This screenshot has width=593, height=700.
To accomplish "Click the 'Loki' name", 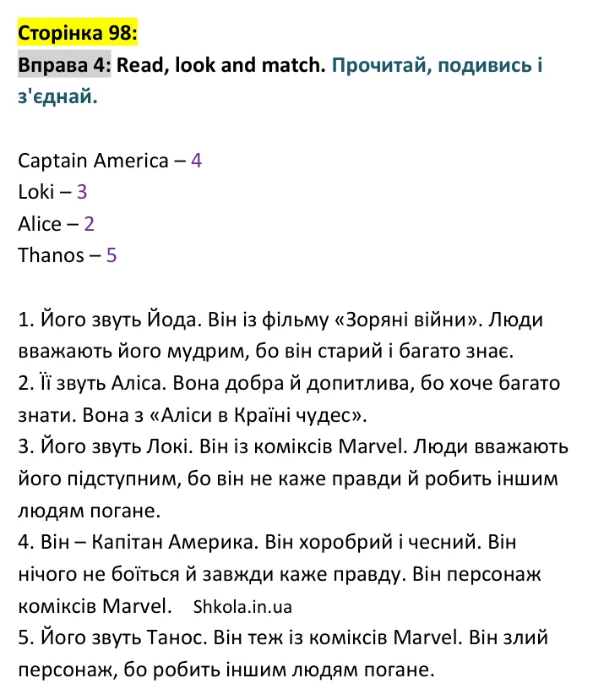I will [x=36, y=193].
